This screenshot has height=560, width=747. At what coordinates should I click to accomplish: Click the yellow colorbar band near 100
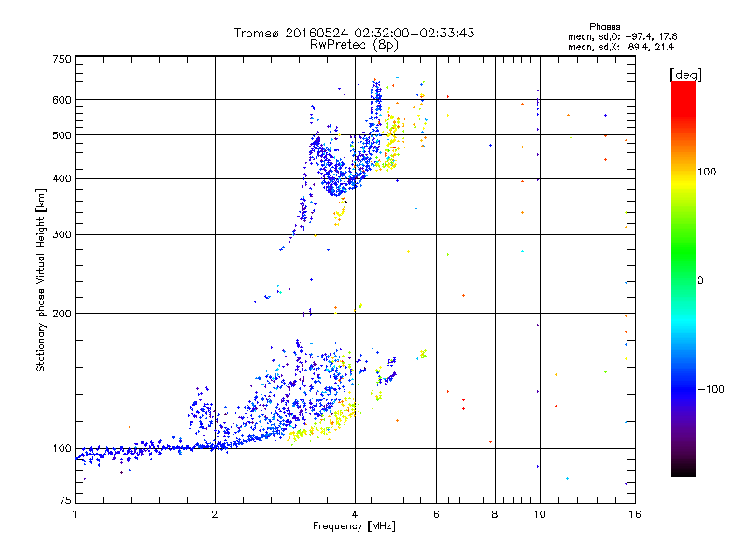pyautogui.click(x=684, y=180)
